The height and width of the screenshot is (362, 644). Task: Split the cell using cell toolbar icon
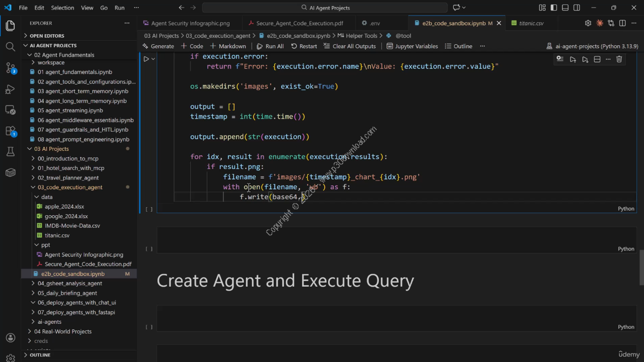pyautogui.click(x=597, y=59)
